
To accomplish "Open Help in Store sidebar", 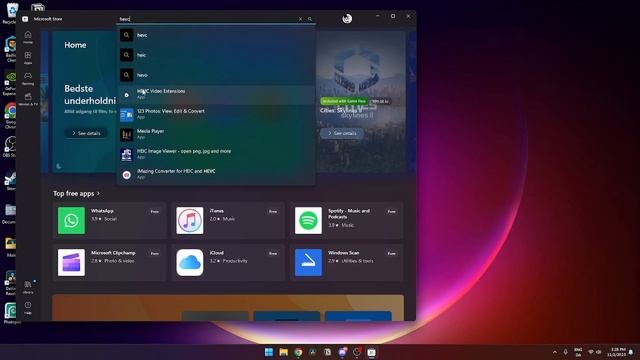I will pos(28,308).
